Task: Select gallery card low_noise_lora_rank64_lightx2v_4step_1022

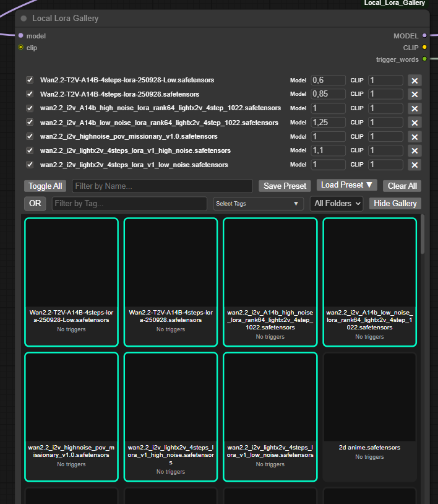Action: (369, 282)
